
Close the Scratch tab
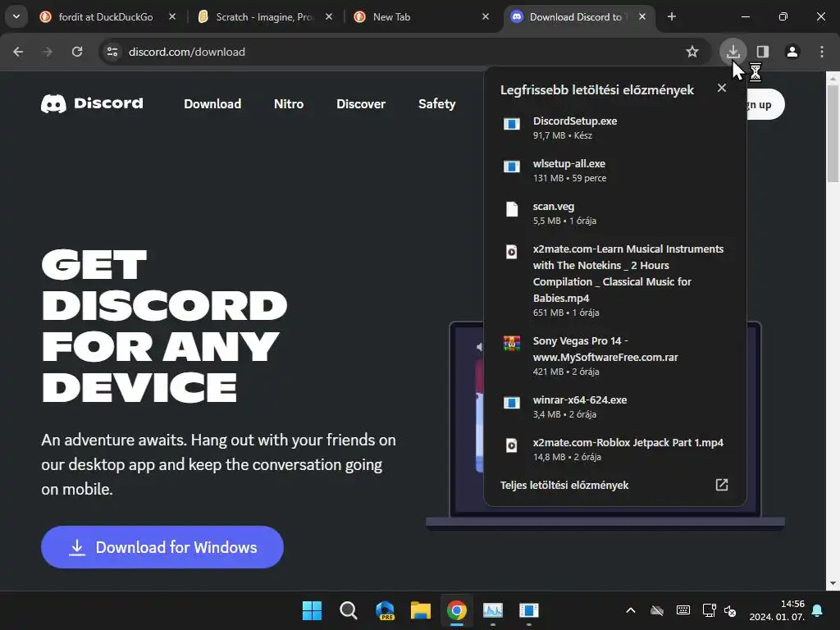[329, 16]
